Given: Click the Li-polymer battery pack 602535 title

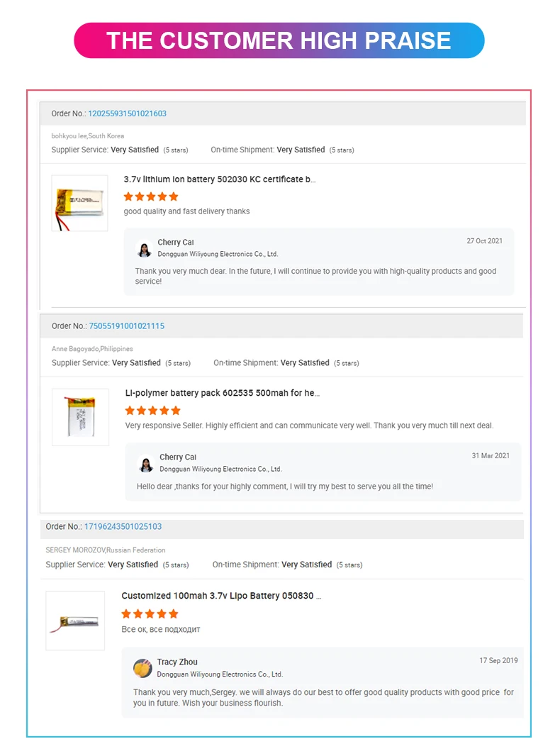Looking at the screenshot, I should [223, 393].
